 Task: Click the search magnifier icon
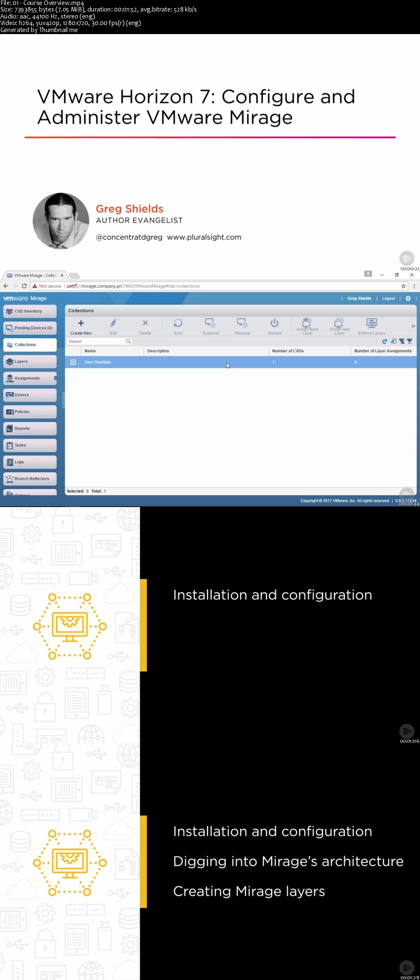[128, 341]
